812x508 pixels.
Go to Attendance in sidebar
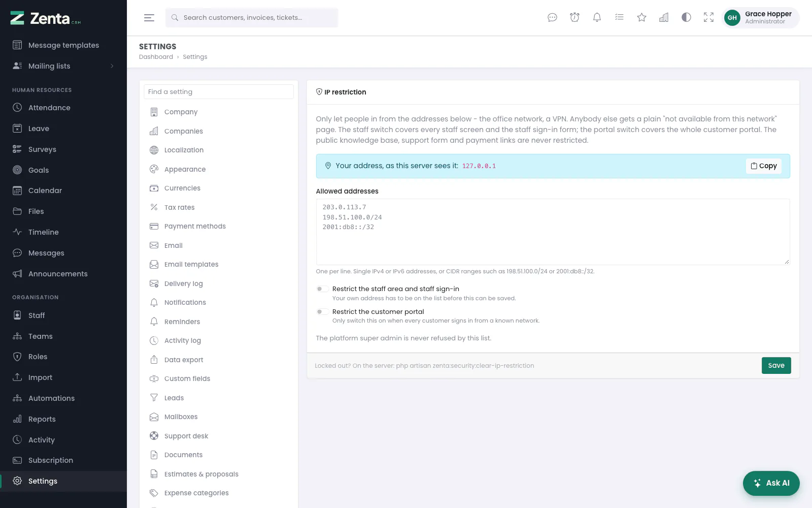(63, 108)
